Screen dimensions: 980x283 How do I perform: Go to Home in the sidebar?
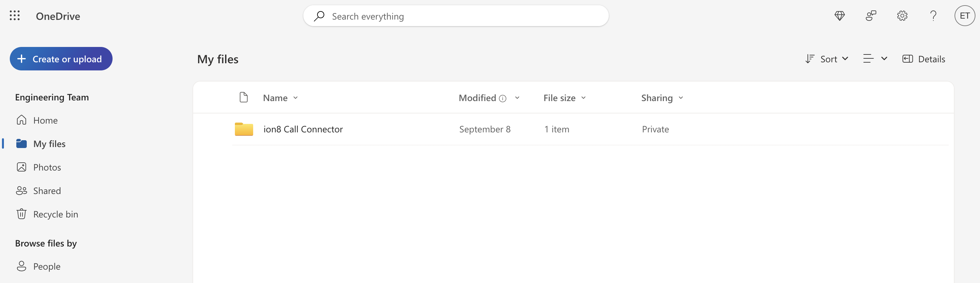(x=45, y=121)
